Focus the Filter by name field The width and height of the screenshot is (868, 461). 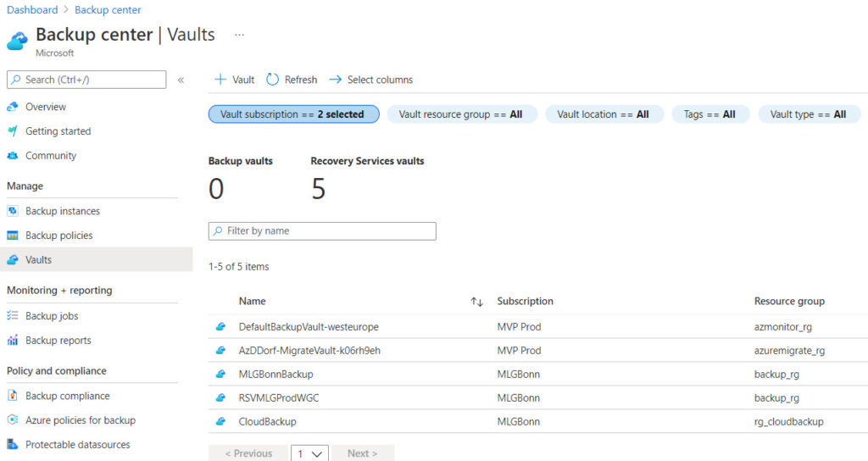click(x=322, y=230)
